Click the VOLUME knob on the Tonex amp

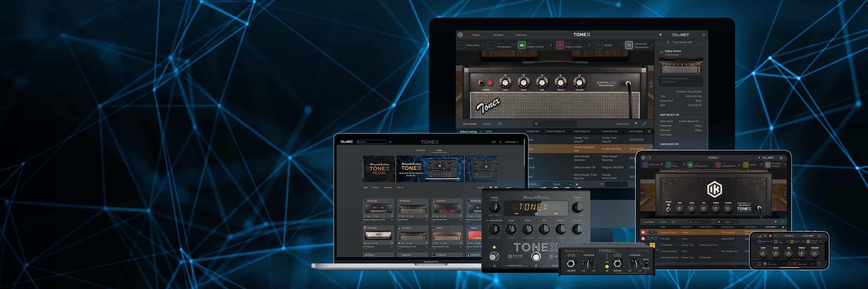click(579, 82)
